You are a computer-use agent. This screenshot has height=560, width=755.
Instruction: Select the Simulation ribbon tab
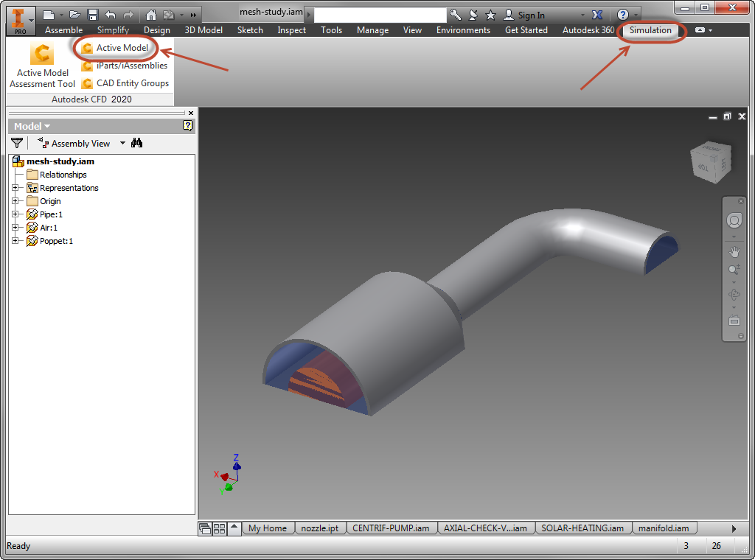(x=650, y=29)
